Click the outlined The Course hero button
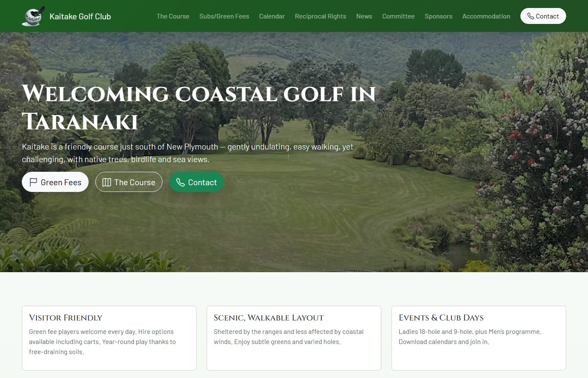The width and height of the screenshot is (588, 378). [x=129, y=182]
